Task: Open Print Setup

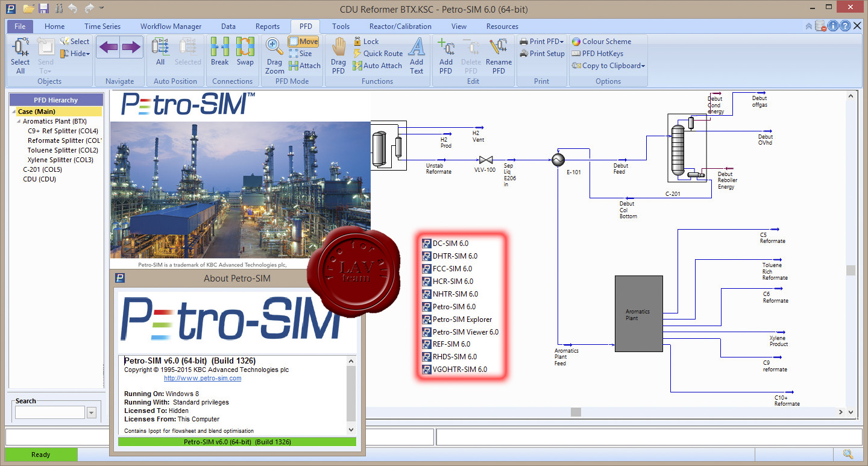Action: point(541,54)
